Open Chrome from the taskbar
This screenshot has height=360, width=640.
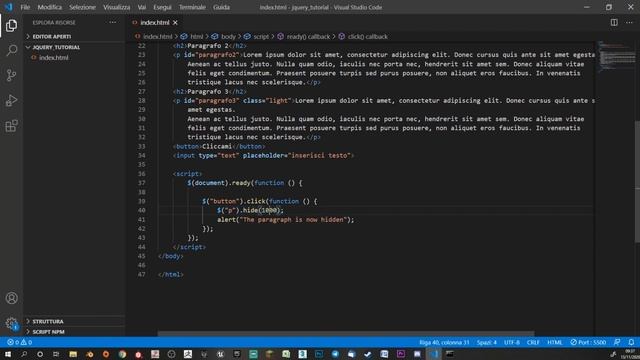click(x=122, y=354)
